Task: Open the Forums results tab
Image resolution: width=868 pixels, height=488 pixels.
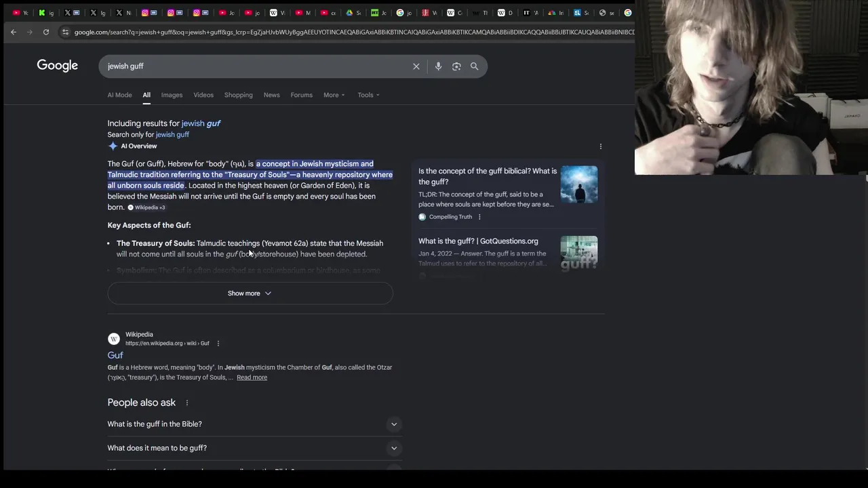Action: coord(302,95)
